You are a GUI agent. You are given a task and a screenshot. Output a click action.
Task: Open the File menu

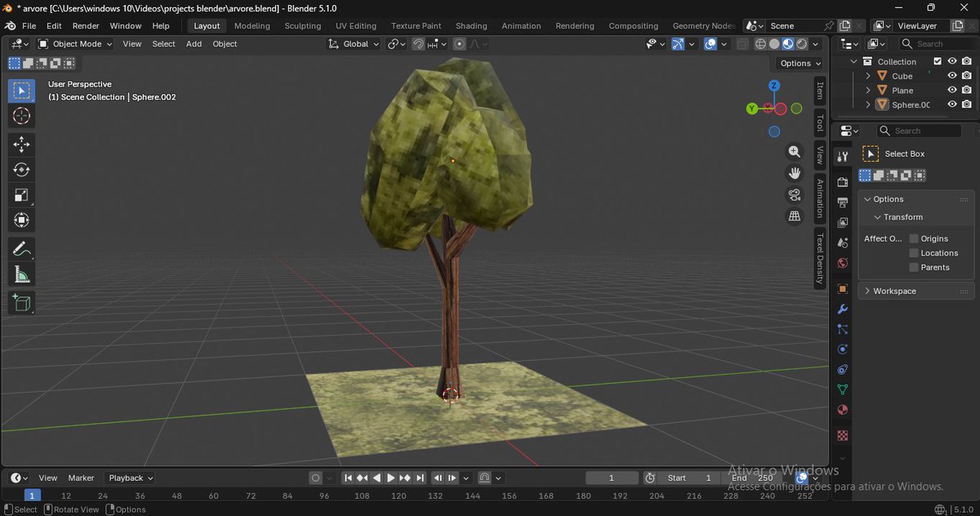coord(29,25)
